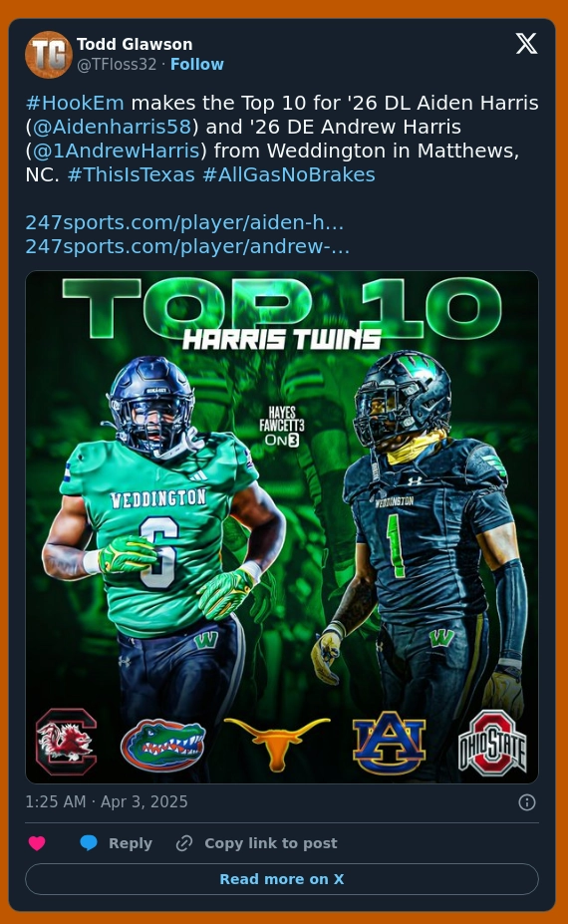Viewport: 568px width, 924px height.
Task: Open the tweet info circle icon
Action: point(527,802)
